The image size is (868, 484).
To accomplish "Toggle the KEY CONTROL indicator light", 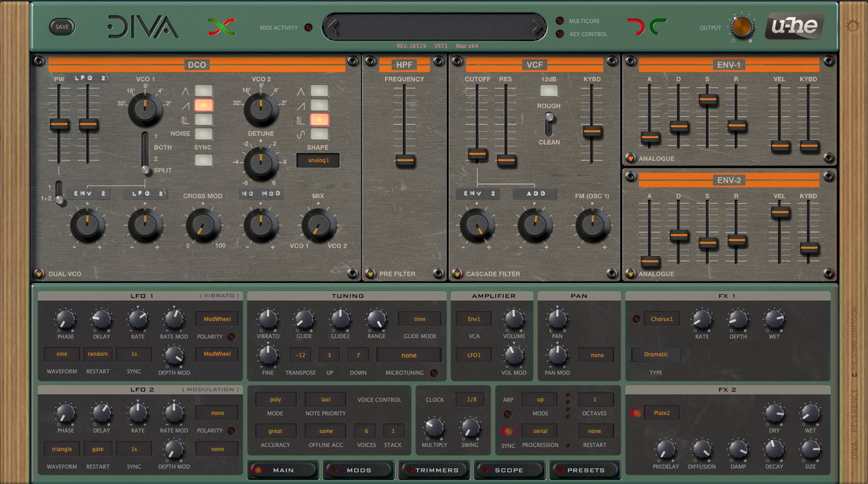I will click(560, 34).
